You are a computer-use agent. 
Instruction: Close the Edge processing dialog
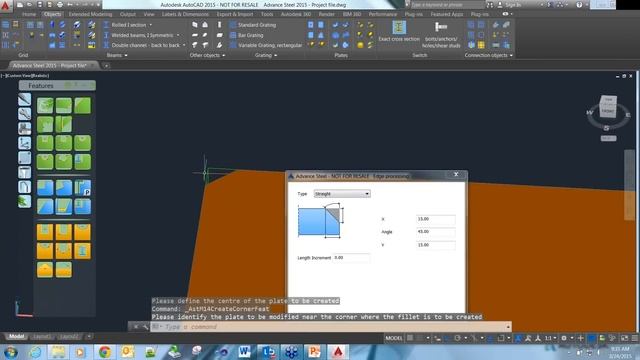(456, 174)
